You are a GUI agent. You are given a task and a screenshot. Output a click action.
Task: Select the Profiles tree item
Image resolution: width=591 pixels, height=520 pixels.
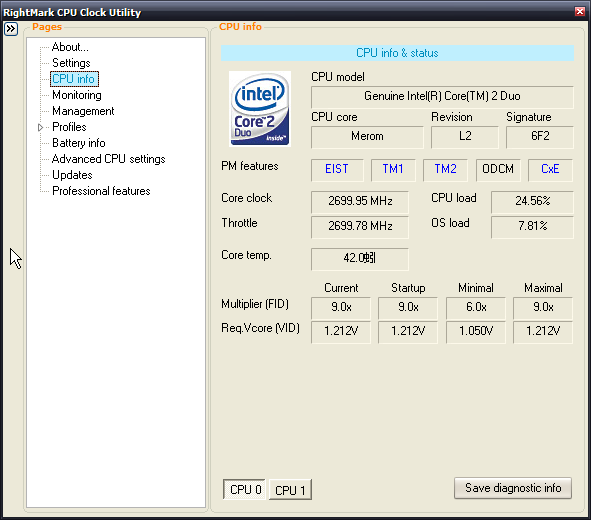coord(69,127)
